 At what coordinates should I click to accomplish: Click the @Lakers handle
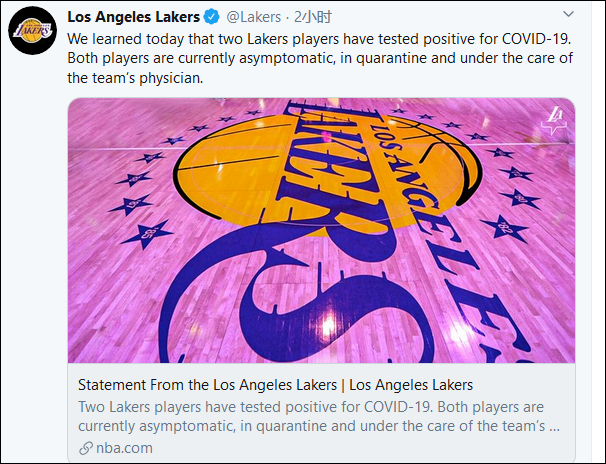tap(254, 17)
